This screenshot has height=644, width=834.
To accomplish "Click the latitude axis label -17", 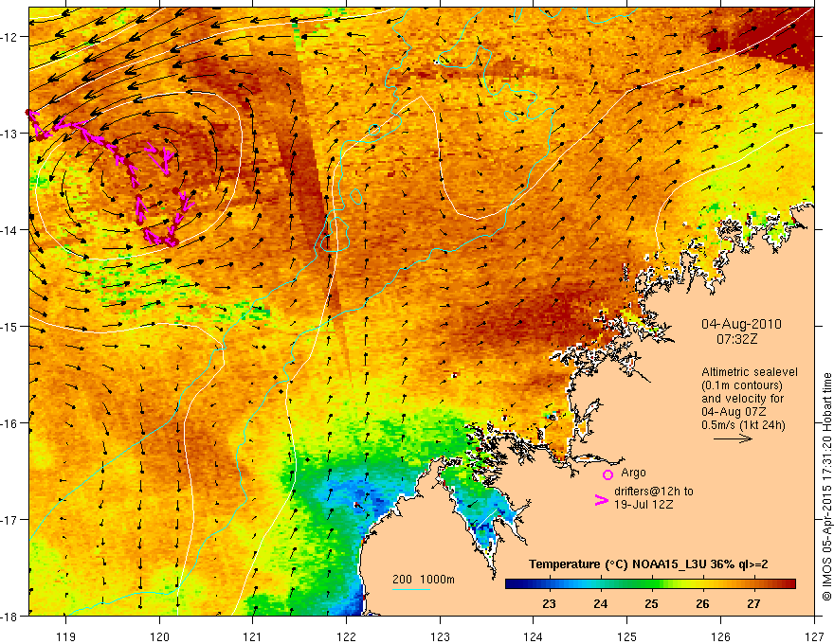I will [10, 520].
